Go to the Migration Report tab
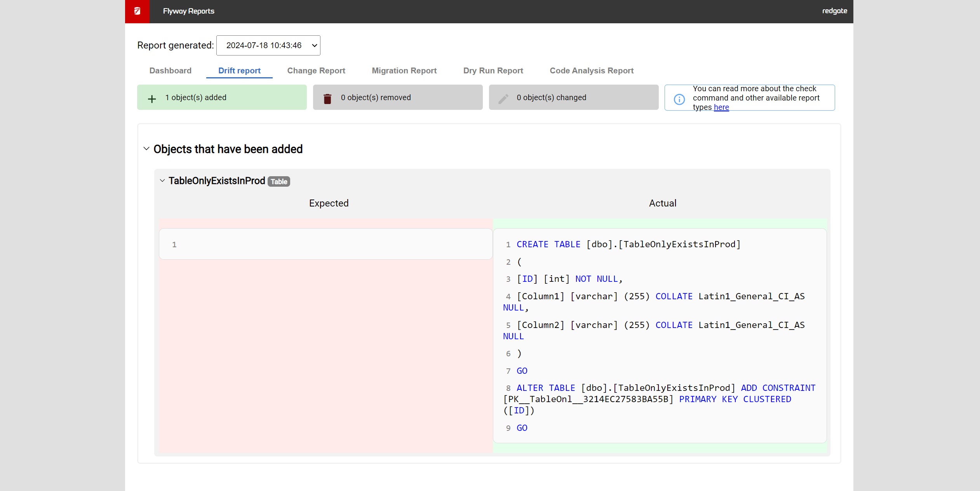The height and width of the screenshot is (491, 980). [404, 71]
